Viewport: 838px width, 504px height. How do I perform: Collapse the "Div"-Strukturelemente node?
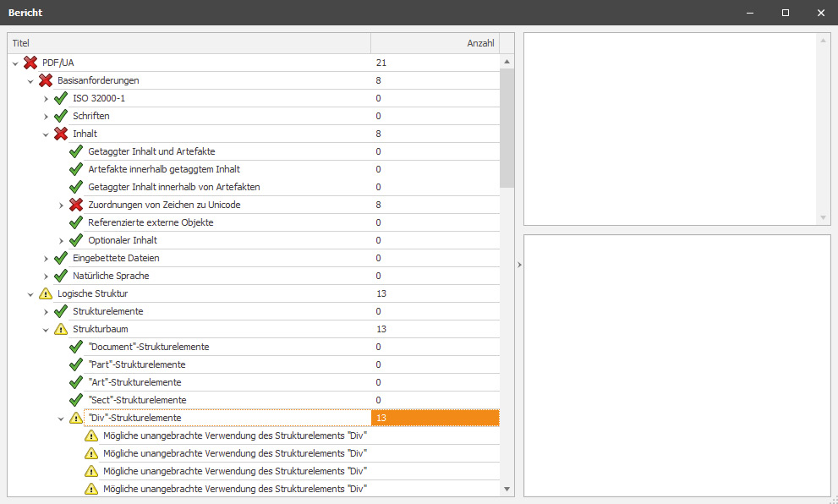pyautogui.click(x=61, y=419)
